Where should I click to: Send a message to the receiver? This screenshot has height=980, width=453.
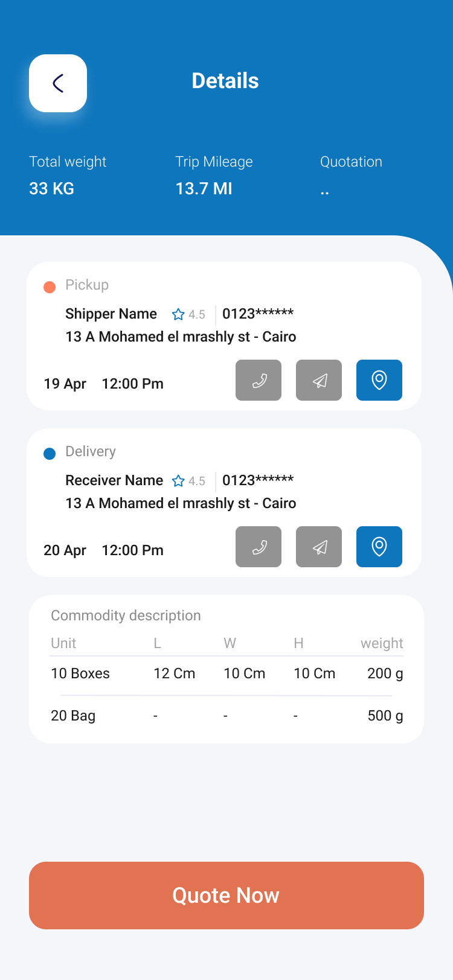click(x=319, y=547)
